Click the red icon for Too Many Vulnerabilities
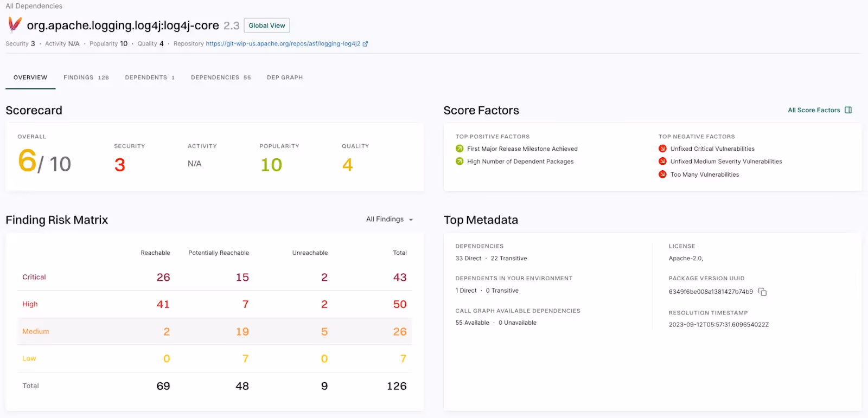Viewport: 868px width, 418px height. 662,175
